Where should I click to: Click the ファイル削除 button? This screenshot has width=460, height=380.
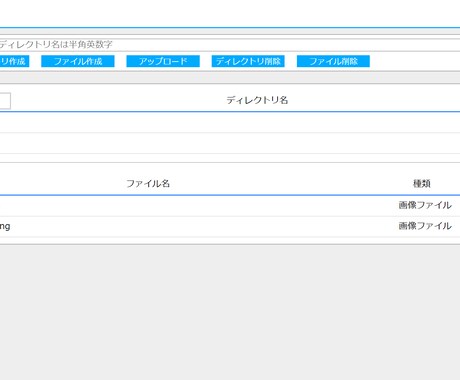[x=333, y=61]
